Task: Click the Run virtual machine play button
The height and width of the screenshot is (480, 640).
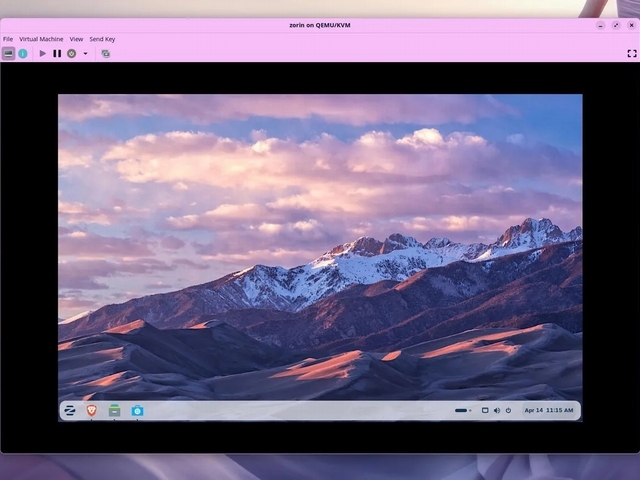Action: pyautogui.click(x=43, y=53)
